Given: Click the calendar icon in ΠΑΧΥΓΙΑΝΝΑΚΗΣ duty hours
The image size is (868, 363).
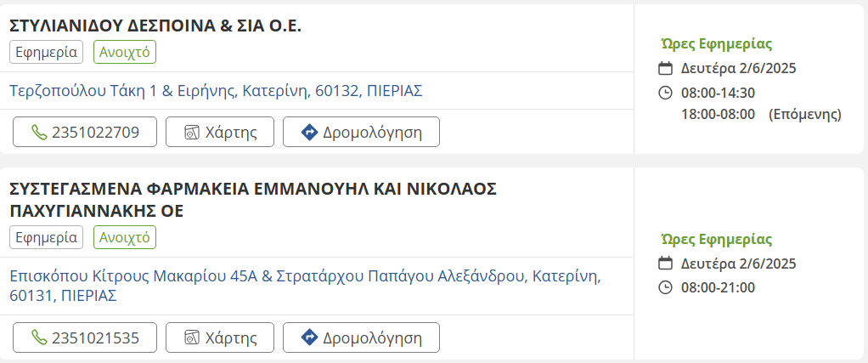Looking at the screenshot, I should 666,264.
